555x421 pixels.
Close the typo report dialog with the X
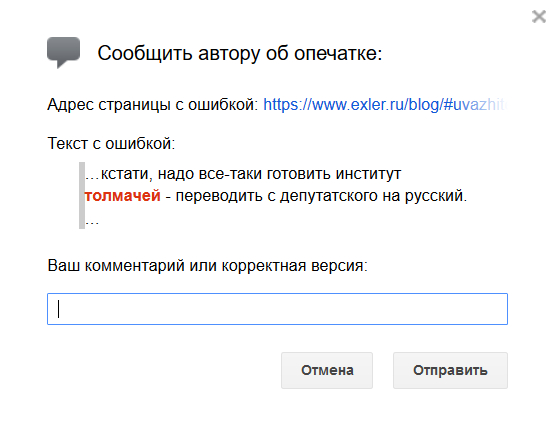[x=539, y=16]
